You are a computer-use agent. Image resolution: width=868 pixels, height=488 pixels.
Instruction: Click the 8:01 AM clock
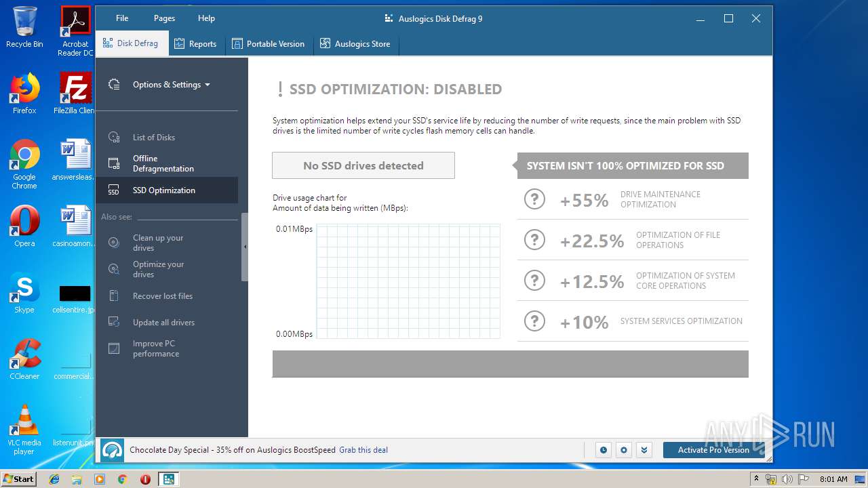coord(833,479)
